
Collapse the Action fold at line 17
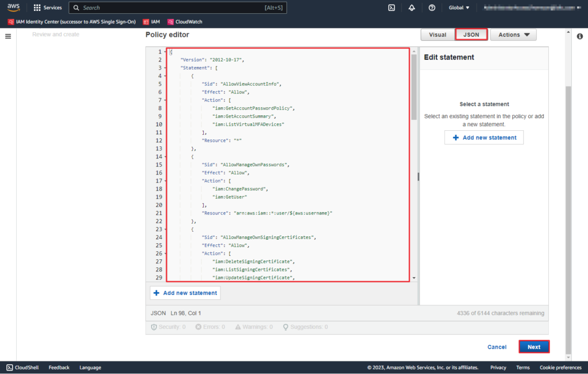[x=165, y=181]
